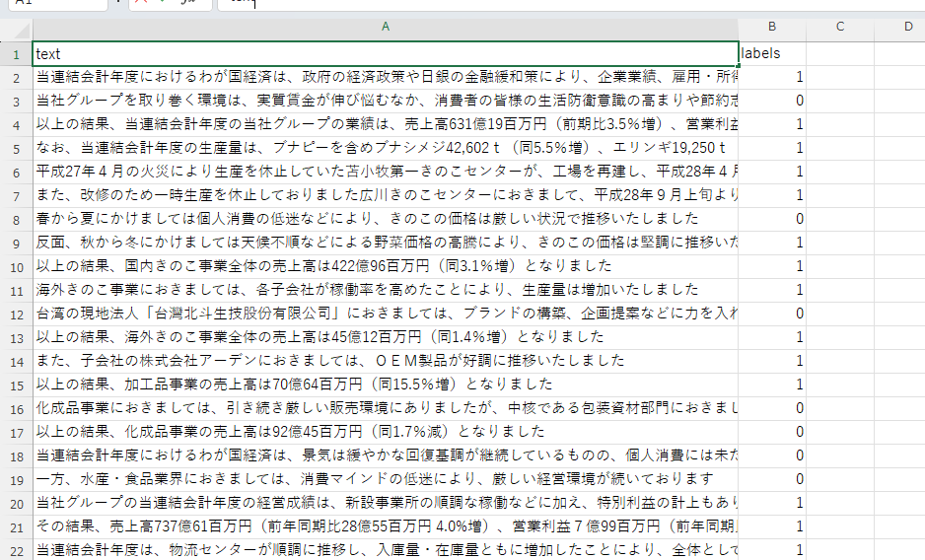Viewport: 925px width, 560px height.
Task: Select column B header
Action: pyautogui.click(x=772, y=27)
